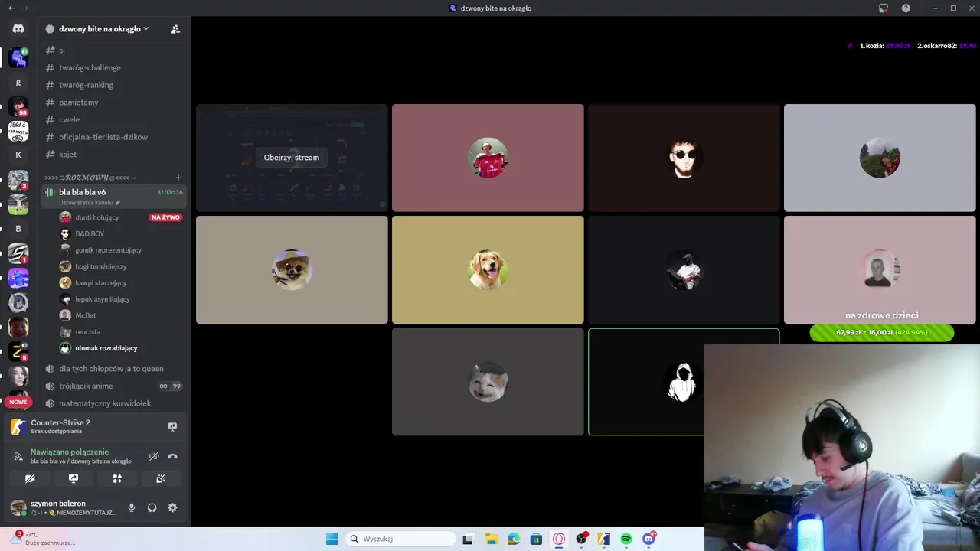Select participant tile with red shirt avatar
Viewport: 980px width, 551px height.
point(488,158)
